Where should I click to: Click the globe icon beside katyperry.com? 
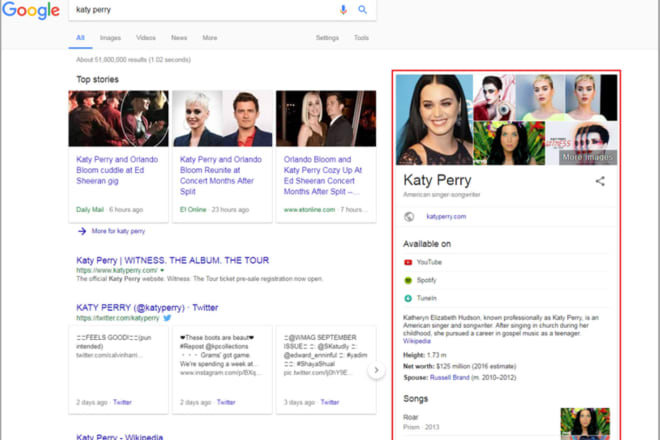point(409,216)
